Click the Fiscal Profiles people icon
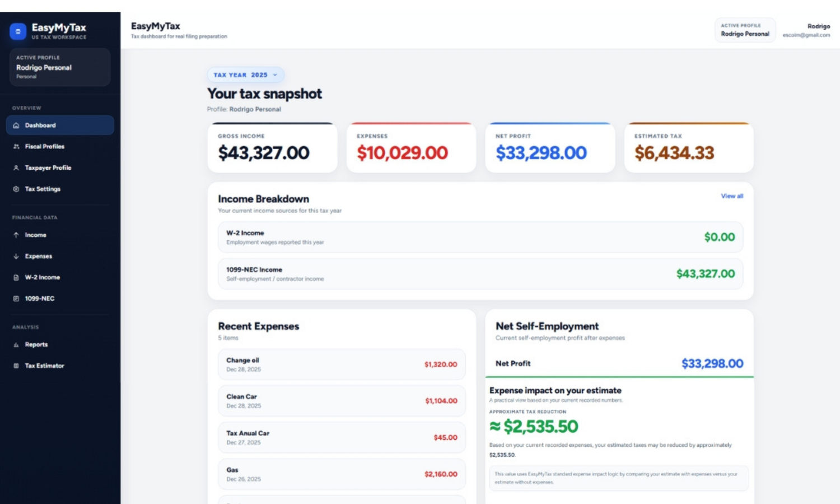This screenshot has width=840, height=504. [x=16, y=147]
